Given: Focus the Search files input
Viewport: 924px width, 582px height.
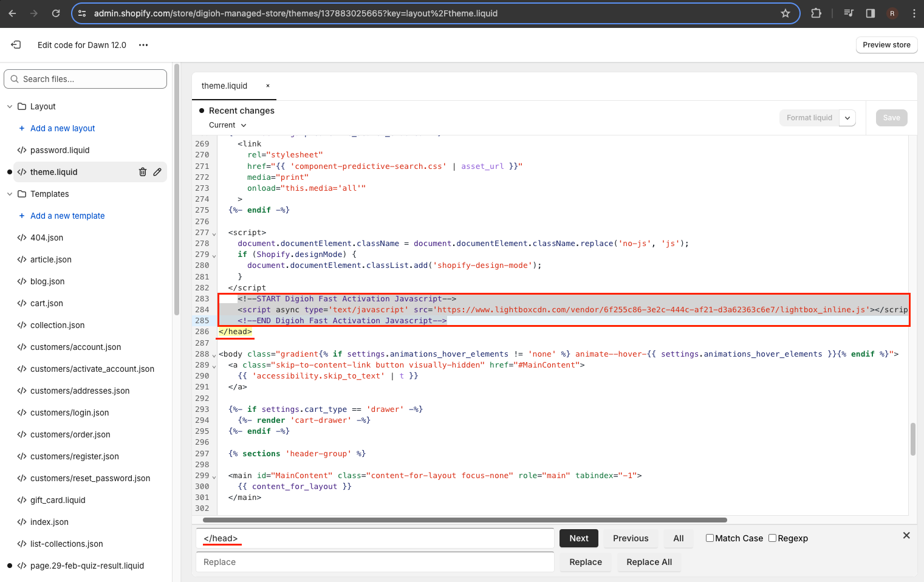Looking at the screenshot, I should 86,79.
